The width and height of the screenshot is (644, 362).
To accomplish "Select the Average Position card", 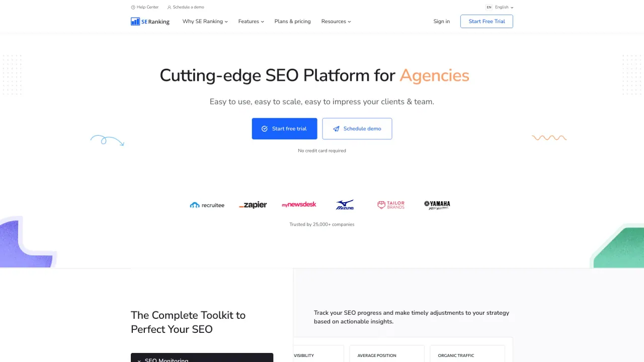I will point(387,353).
